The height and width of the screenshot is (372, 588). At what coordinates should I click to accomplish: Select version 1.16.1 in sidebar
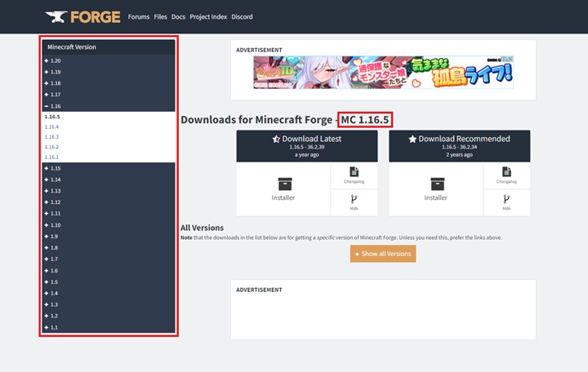pyautogui.click(x=51, y=157)
